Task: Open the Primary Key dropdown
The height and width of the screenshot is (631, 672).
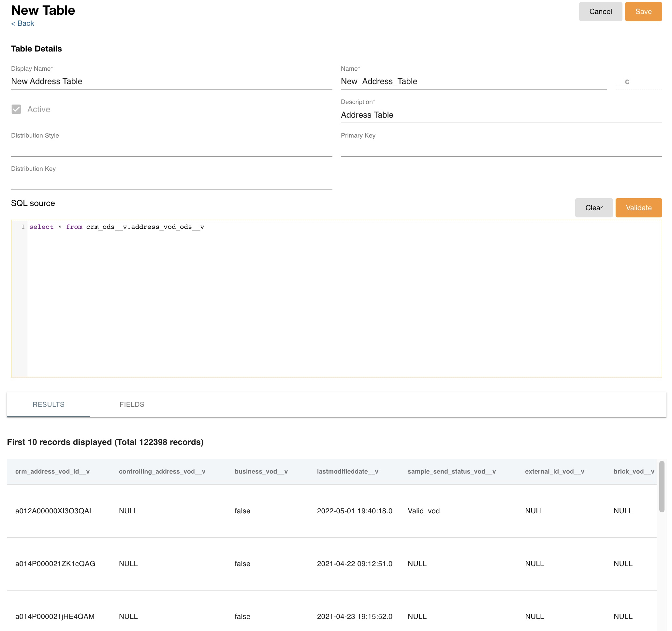Action: [501, 149]
